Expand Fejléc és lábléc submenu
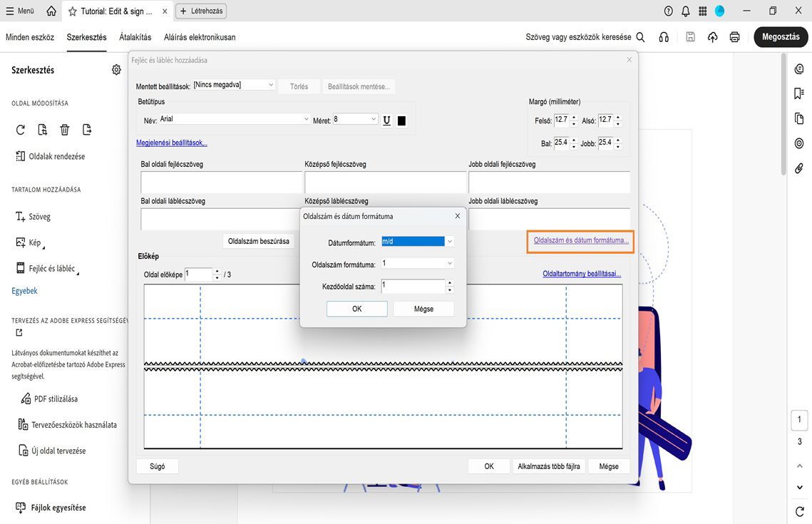This screenshot has width=812, height=524. click(x=78, y=273)
